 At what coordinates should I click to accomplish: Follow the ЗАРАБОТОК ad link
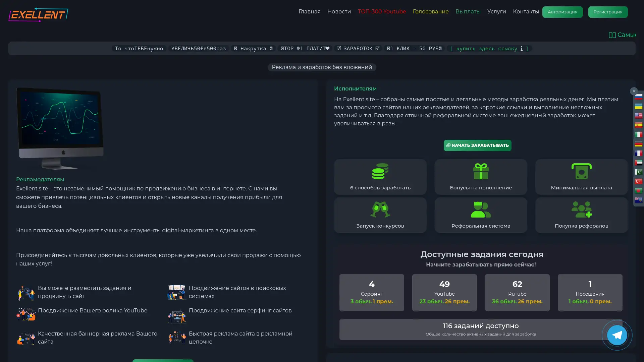pyautogui.click(x=358, y=49)
